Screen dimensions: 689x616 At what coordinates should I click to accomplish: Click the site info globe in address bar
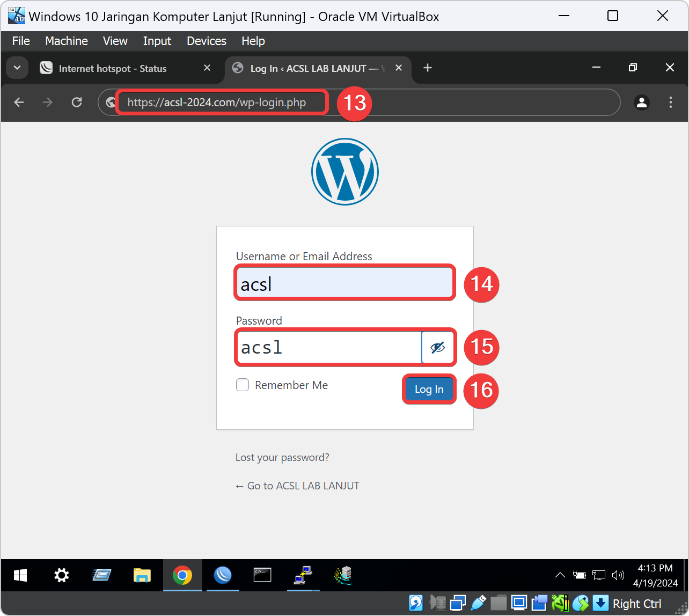[111, 102]
